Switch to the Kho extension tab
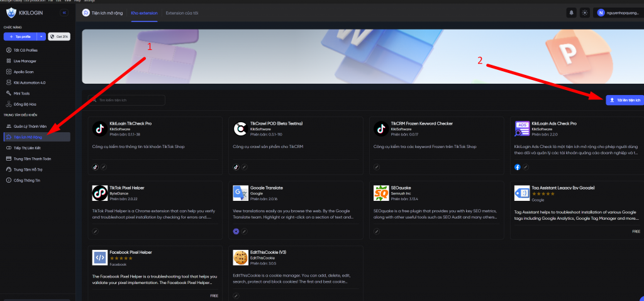 coord(144,13)
